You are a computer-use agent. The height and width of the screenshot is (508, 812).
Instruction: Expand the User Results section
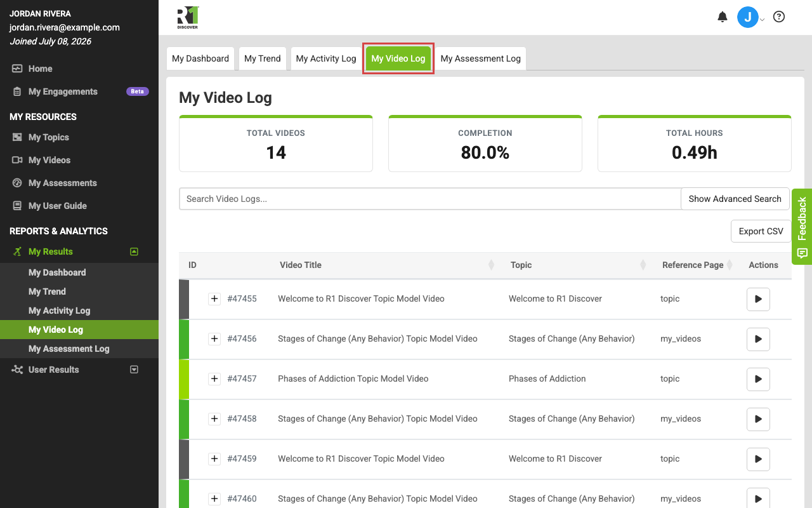coord(134,370)
